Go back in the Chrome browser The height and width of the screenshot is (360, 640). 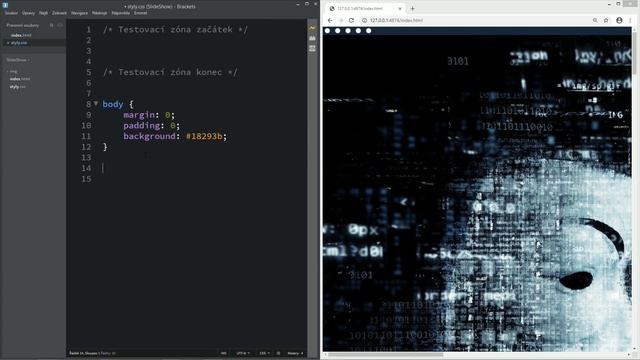point(330,20)
